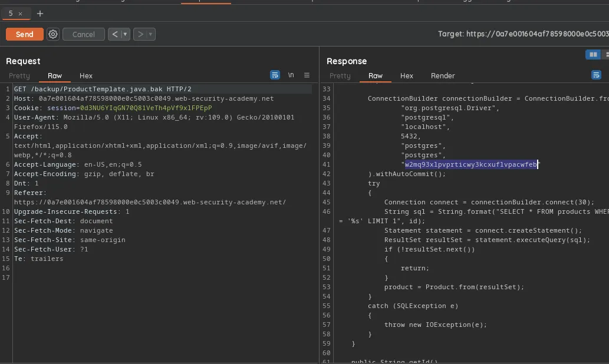Click the GET /backup/ProductTemplate.java.bak request line
Image resolution: width=609 pixels, height=364 pixels.
[103, 90]
